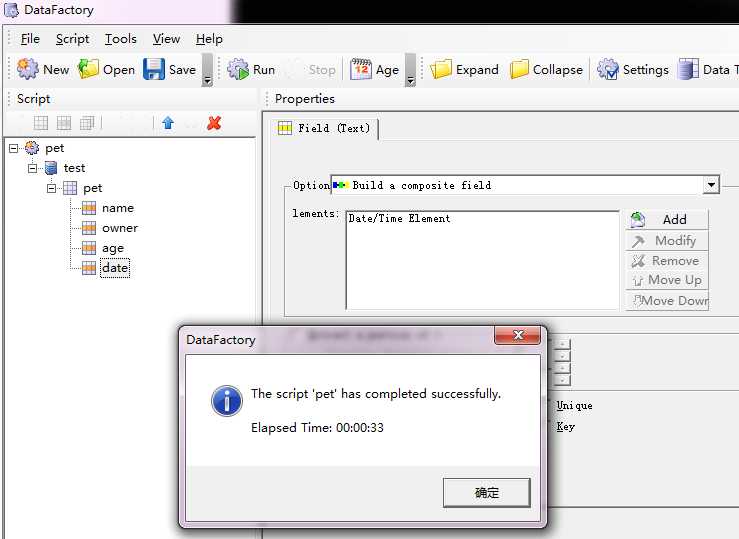Click the third stacked-table icon in Script panel

[87, 123]
